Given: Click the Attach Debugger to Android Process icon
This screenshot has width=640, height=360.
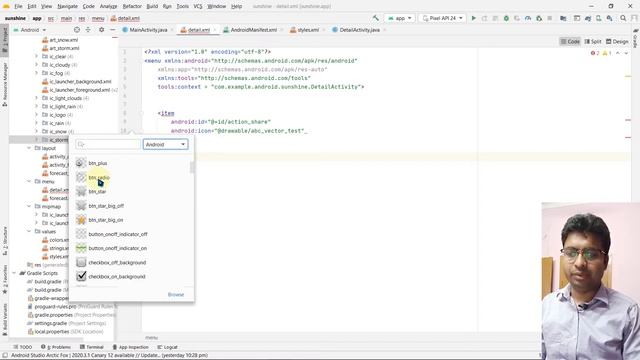Looking at the screenshot, I should click(x=539, y=18).
